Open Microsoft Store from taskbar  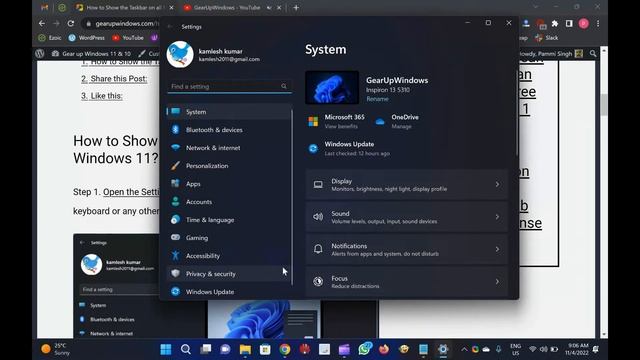tap(265, 349)
